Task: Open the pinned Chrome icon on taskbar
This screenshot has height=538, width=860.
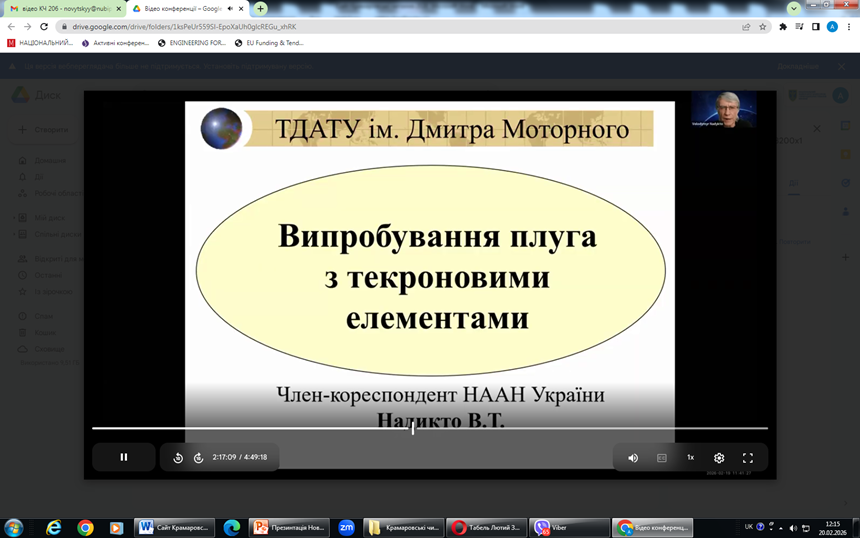Action: click(x=85, y=528)
